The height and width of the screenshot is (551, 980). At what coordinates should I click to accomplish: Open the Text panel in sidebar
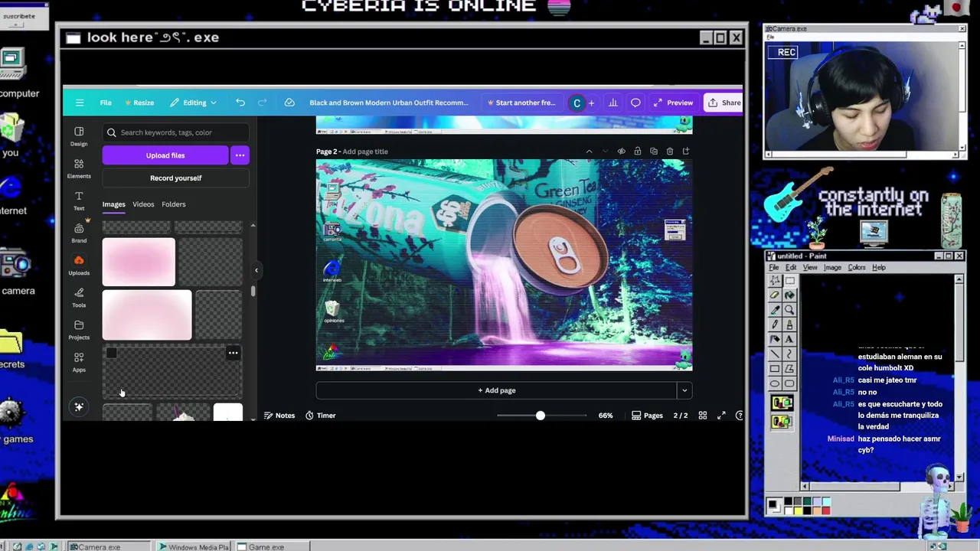79,201
